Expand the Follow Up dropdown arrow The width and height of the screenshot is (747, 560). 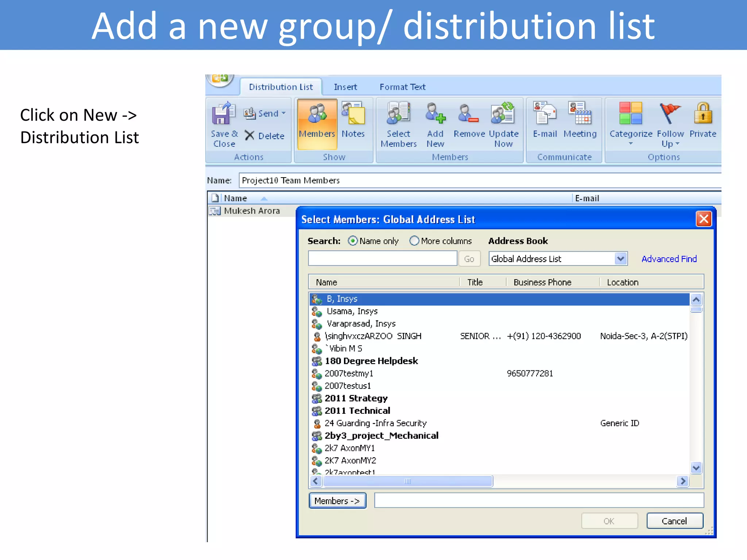(x=677, y=144)
